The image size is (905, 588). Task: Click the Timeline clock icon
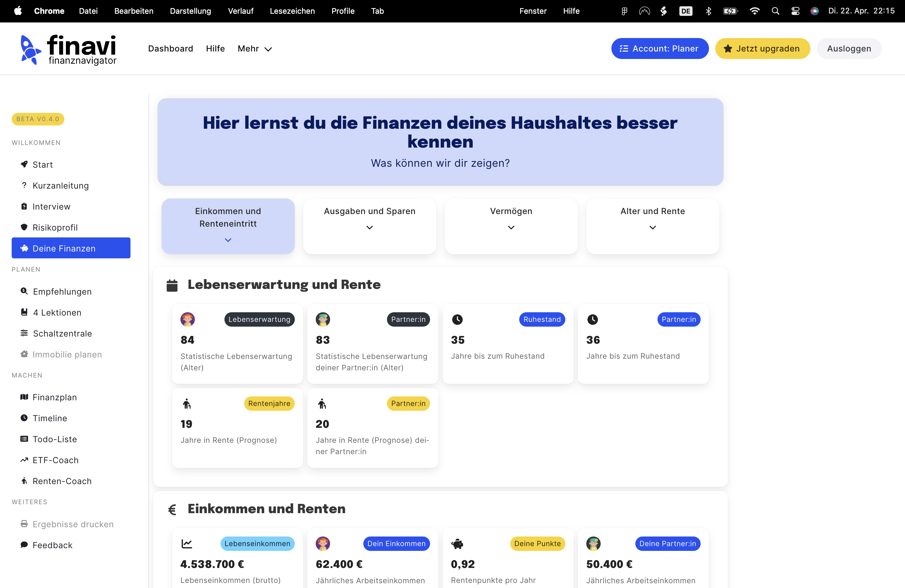coord(24,418)
